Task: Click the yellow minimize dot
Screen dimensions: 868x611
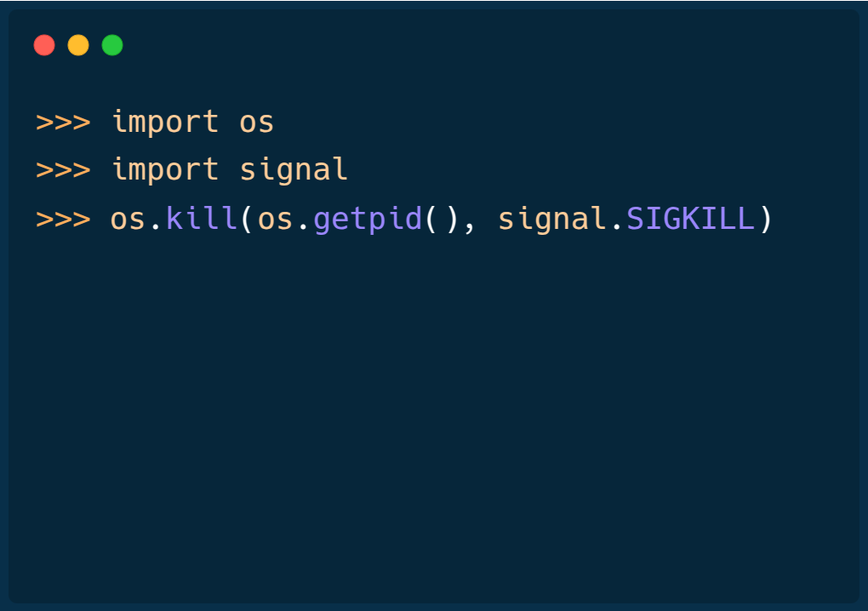Action: [x=78, y=45]
